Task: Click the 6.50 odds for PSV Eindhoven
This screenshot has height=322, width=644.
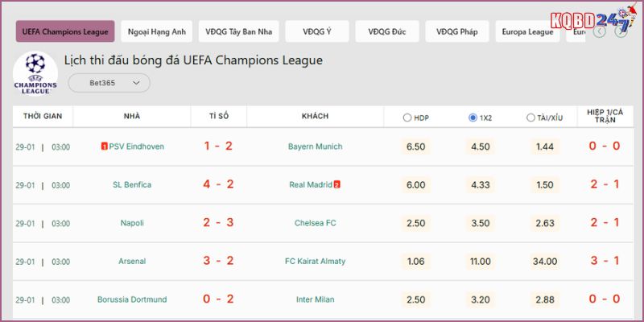Action: click(x=416, y=147)
